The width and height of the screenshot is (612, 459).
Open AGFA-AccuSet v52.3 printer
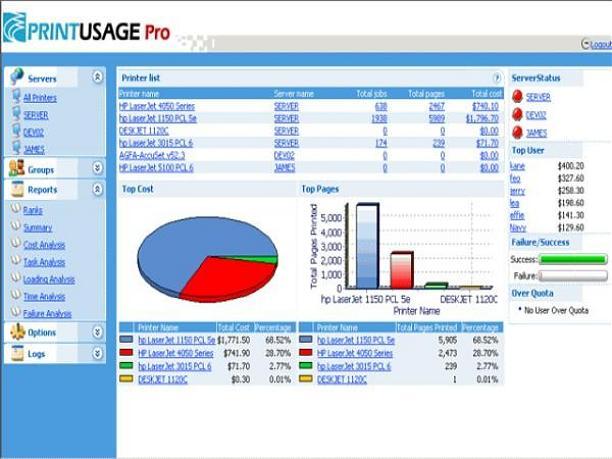click(152, 155)
